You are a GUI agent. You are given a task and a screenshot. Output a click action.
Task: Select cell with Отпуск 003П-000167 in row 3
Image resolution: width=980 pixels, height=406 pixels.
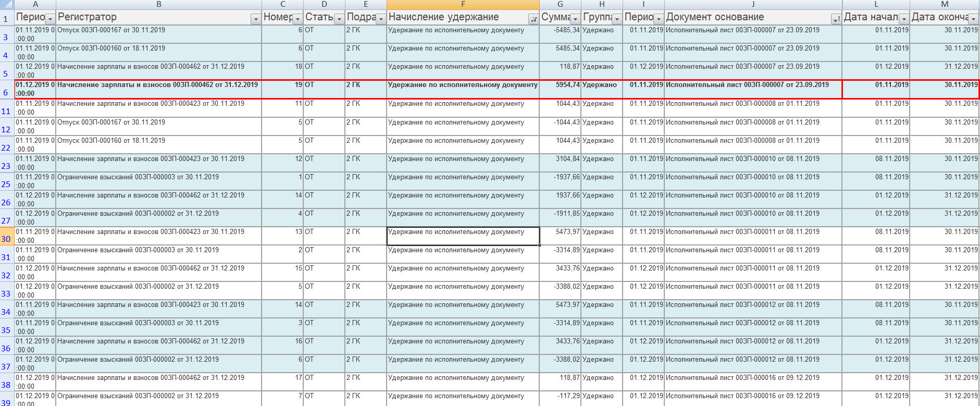tap(158, 34)
